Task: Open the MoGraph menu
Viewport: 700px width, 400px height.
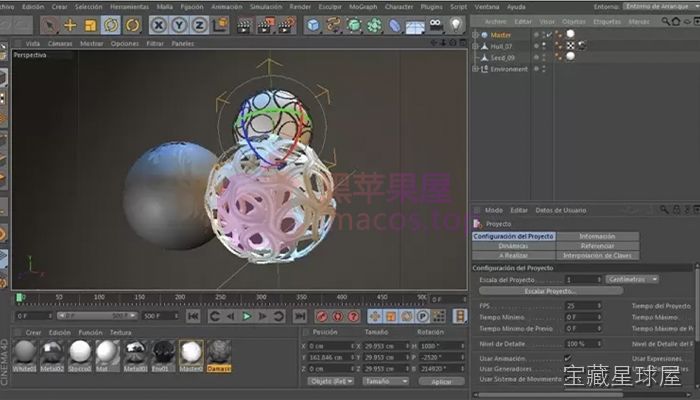Action: tap(363, 7)
